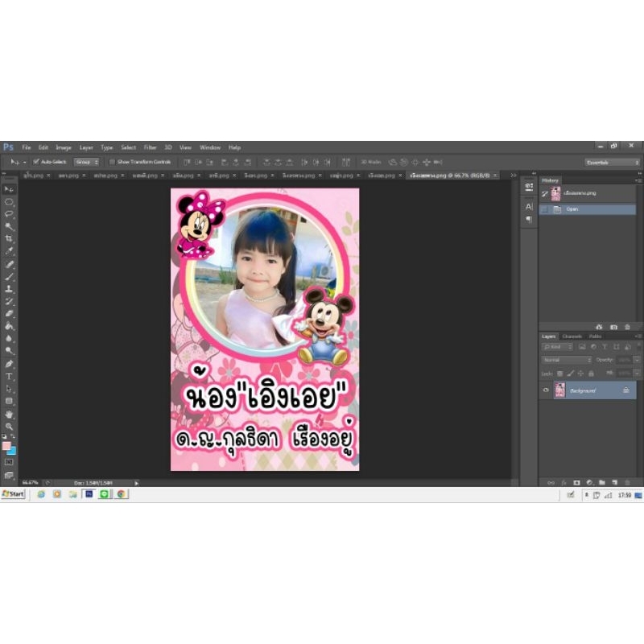This screenshot has width=644, height=644.
Task: Select the Paint Bucket tool
Action: (x=9, y=326)
